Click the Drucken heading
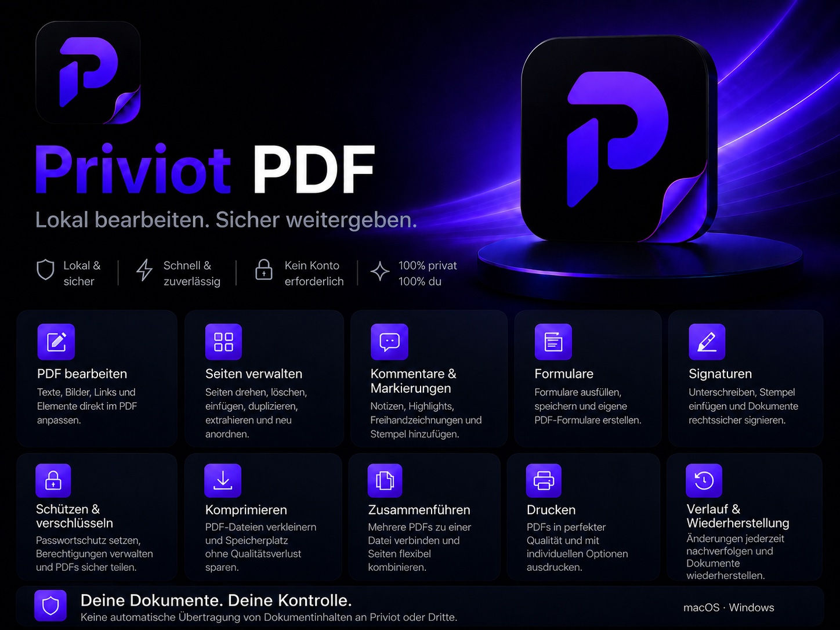Image resolution: width=840 pixels, height=630 pixels. (551, 510)
